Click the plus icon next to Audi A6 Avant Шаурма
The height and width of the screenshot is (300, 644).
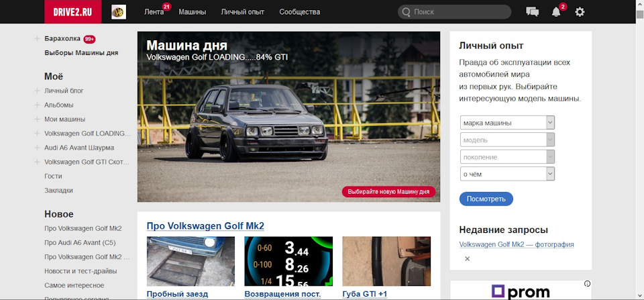(37, 148)
